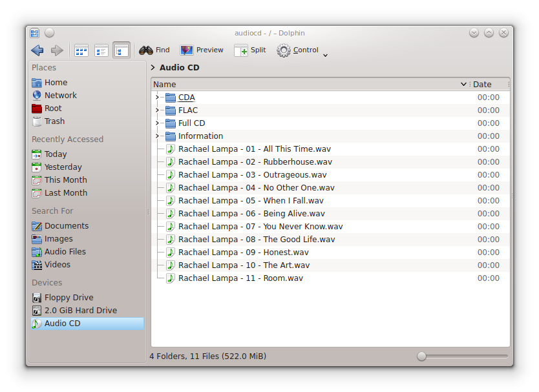Expand the CDA folder tree arrow
This screenshot has height=392, width=539.
click(157, 98)
